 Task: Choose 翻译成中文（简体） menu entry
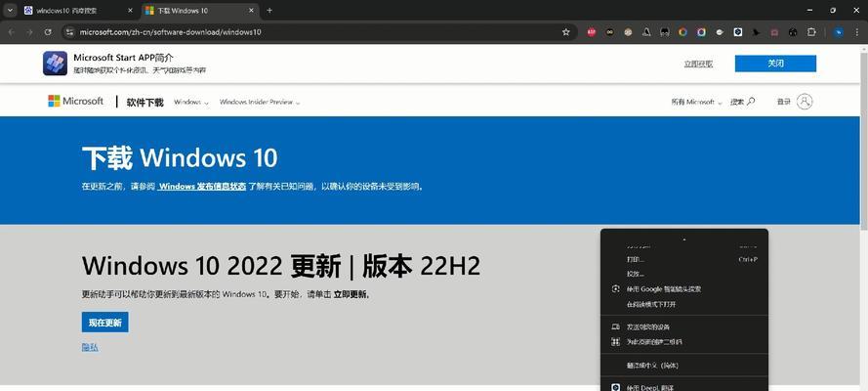(x=684, y=366)
